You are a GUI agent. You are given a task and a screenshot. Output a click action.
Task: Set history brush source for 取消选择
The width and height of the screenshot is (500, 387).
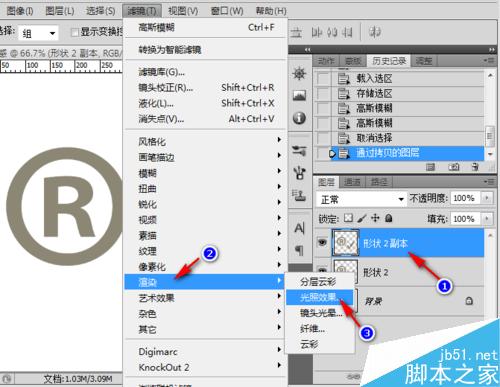[323, 138]
